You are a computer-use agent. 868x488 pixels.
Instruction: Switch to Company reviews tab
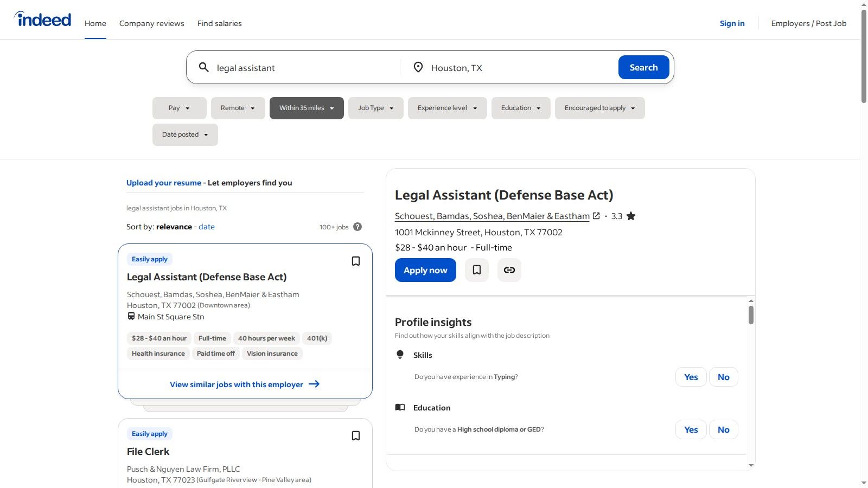point(151,23)
